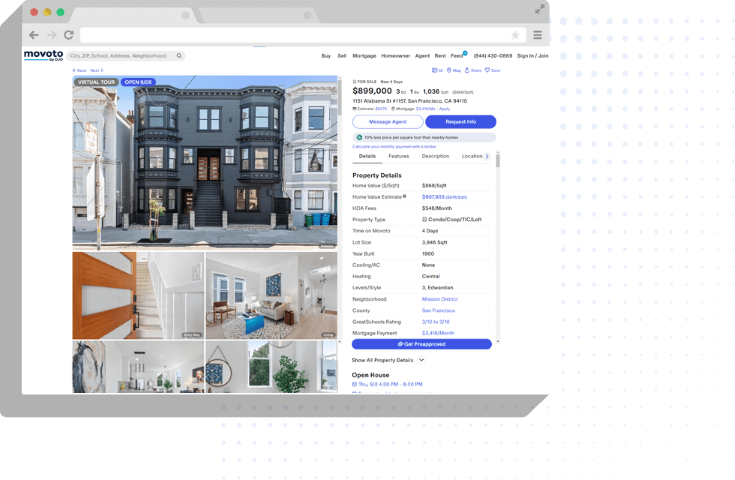Open the main house exterior photo
Screen dimensions: 735x480
click(204, 162)
